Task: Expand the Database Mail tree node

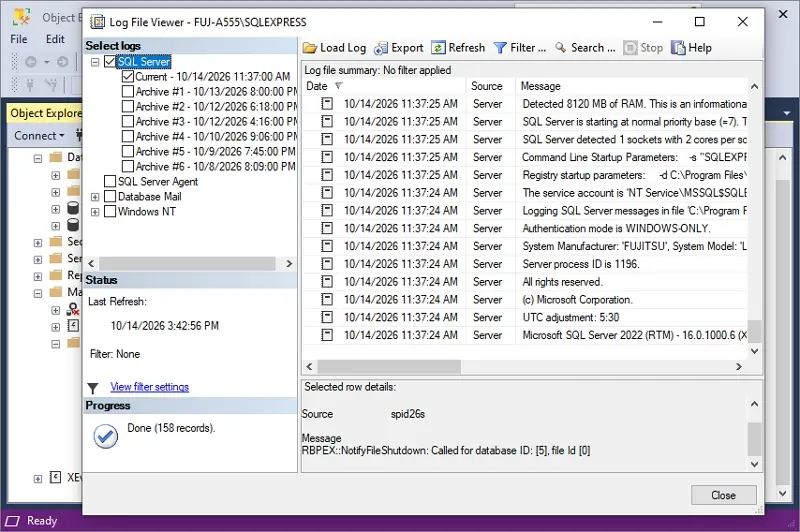Action: (95, 197)
